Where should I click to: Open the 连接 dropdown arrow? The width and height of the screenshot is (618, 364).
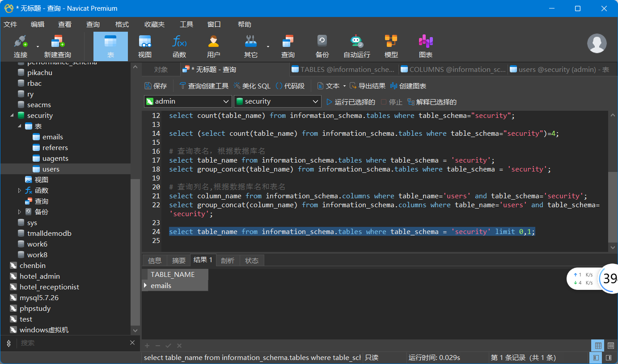click(38, 46)
